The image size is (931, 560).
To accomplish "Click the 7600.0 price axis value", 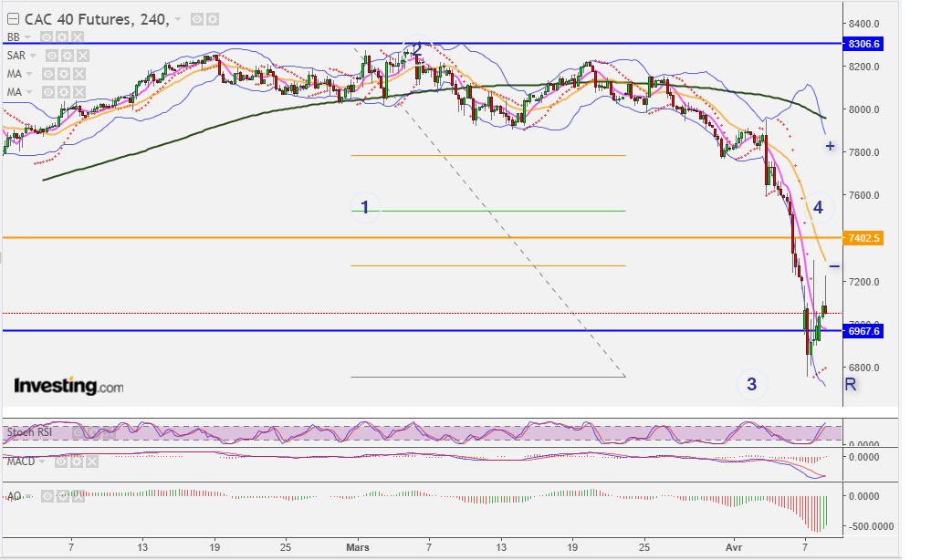I will coord(863,195).
